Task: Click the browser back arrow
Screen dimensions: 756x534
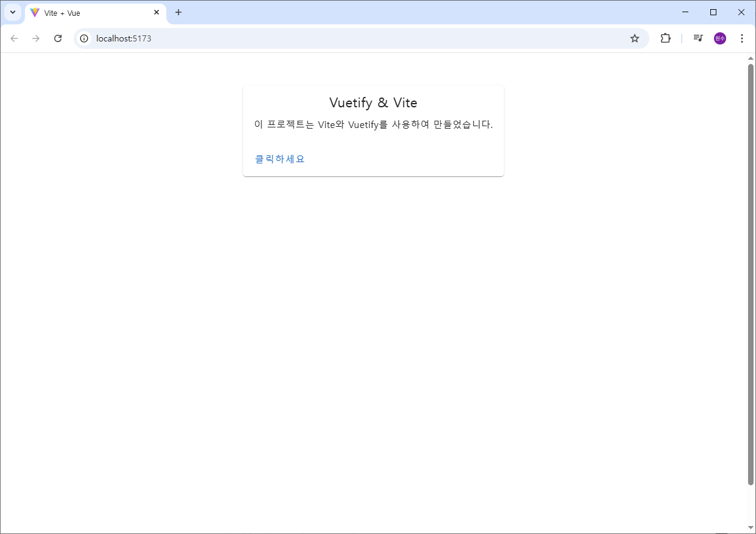Action: (x=14, y=38)
